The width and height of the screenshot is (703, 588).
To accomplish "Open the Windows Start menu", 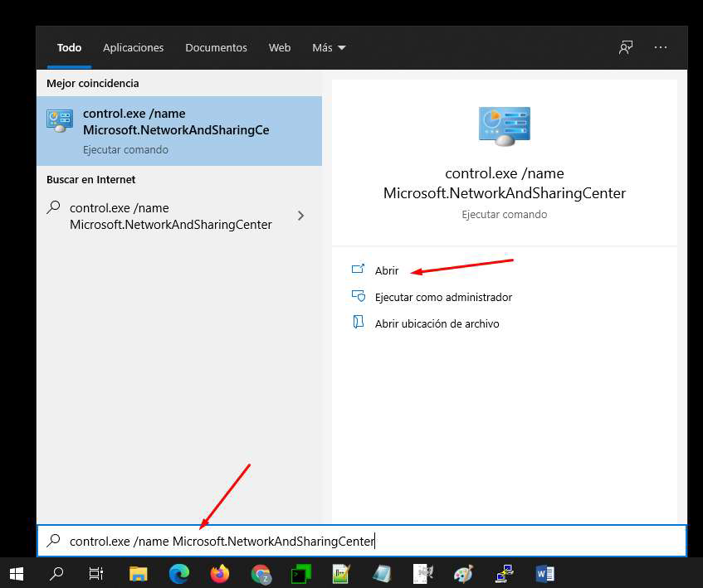I will [x=17, y=574].
